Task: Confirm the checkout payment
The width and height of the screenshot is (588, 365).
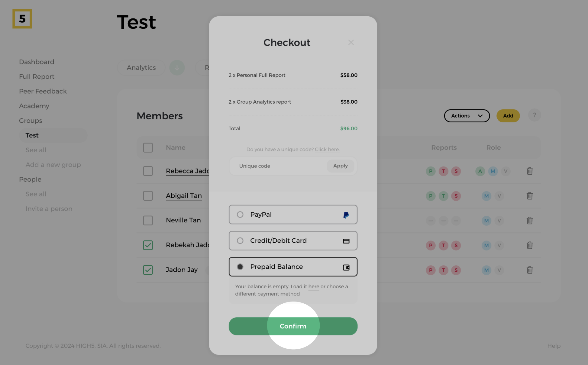Action: coord(293,326)
